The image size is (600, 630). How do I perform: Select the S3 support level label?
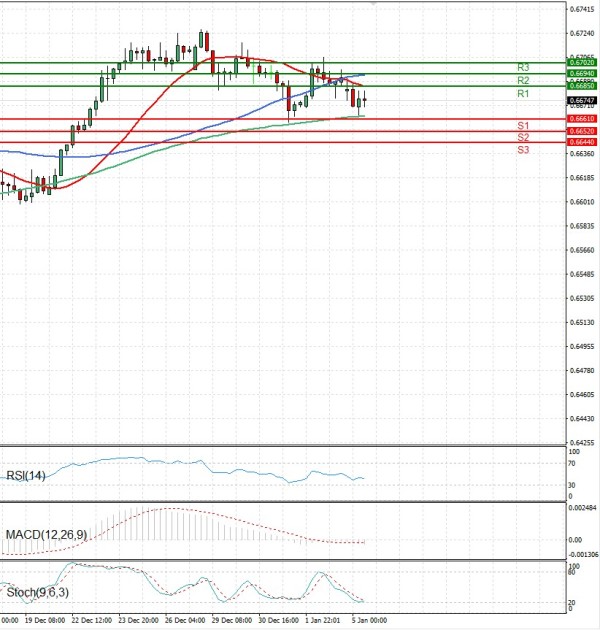523,149
